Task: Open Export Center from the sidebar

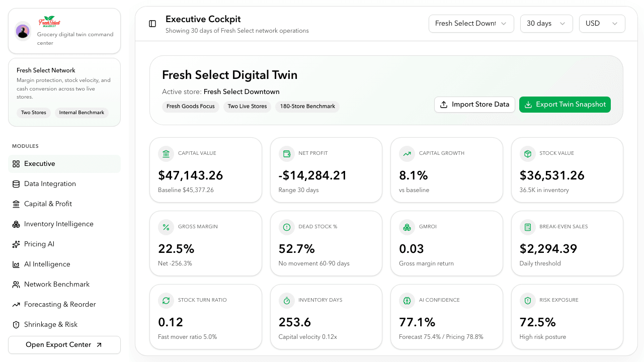Action: (x=64, y=345)
